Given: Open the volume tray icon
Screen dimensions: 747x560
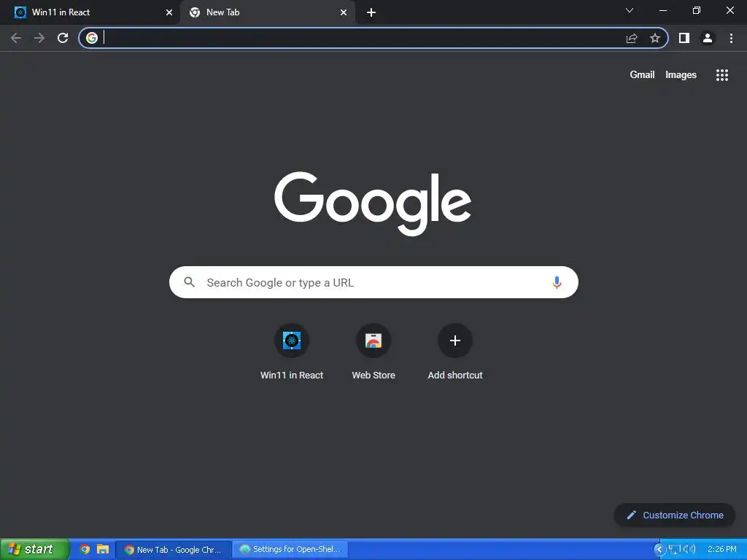Looking at the screenshot, I should click(689, 550).
